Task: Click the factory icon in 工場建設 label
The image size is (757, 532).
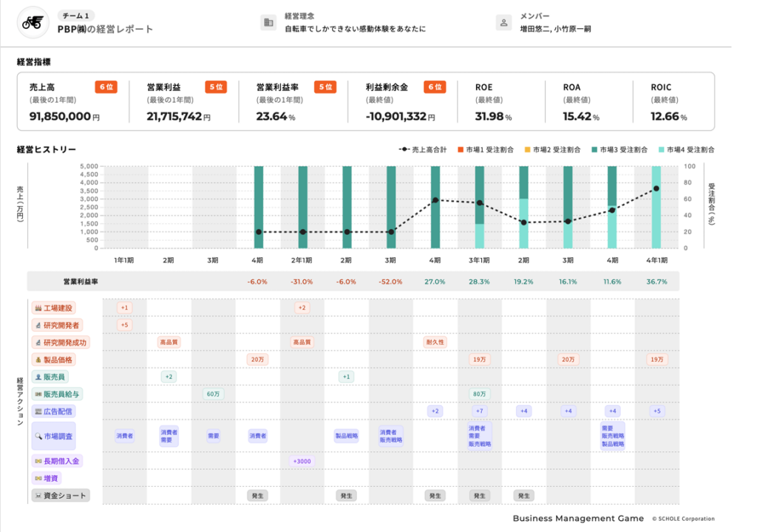Action: coord(38,307)
